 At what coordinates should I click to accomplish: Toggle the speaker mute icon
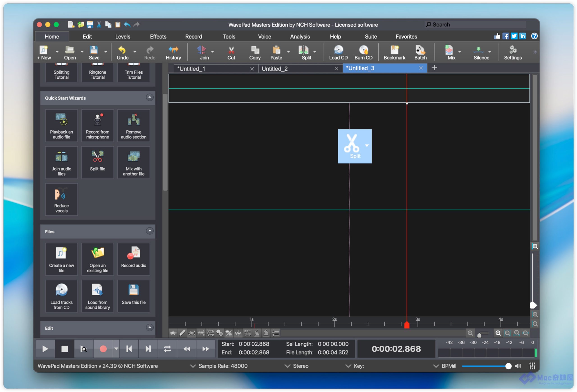(518, 366)
